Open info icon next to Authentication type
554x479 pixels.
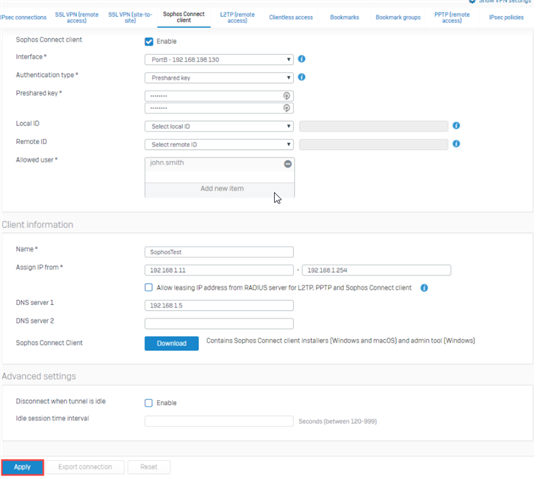pyautogui.click(x=301, y=77)
